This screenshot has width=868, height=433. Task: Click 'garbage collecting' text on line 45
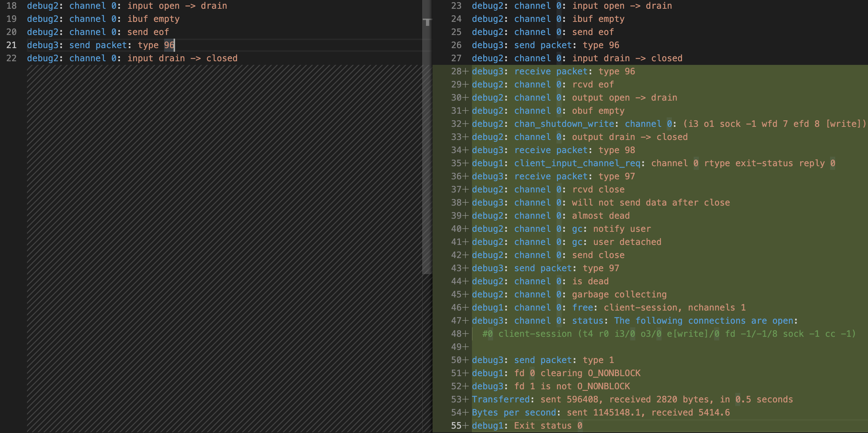619,294
